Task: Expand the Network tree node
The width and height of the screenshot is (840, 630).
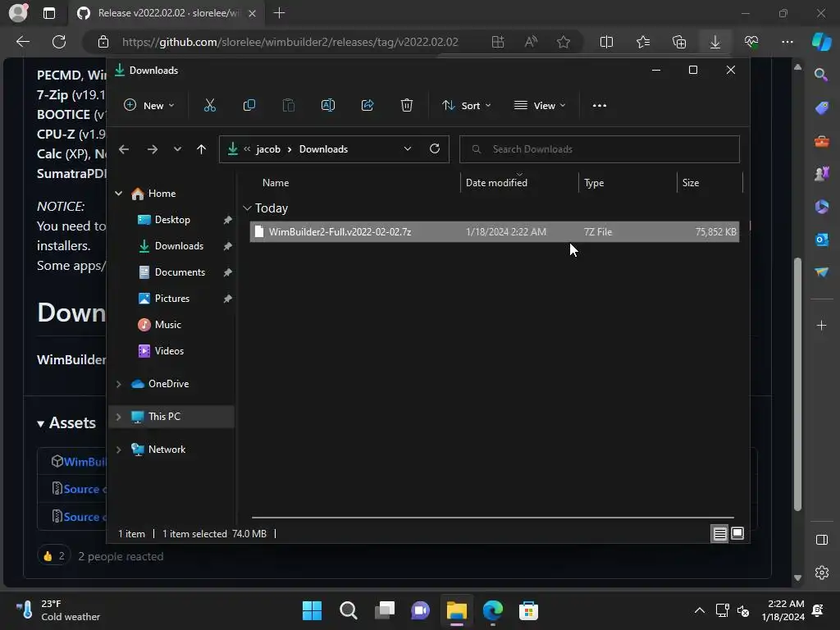Action: coord(118,450)
